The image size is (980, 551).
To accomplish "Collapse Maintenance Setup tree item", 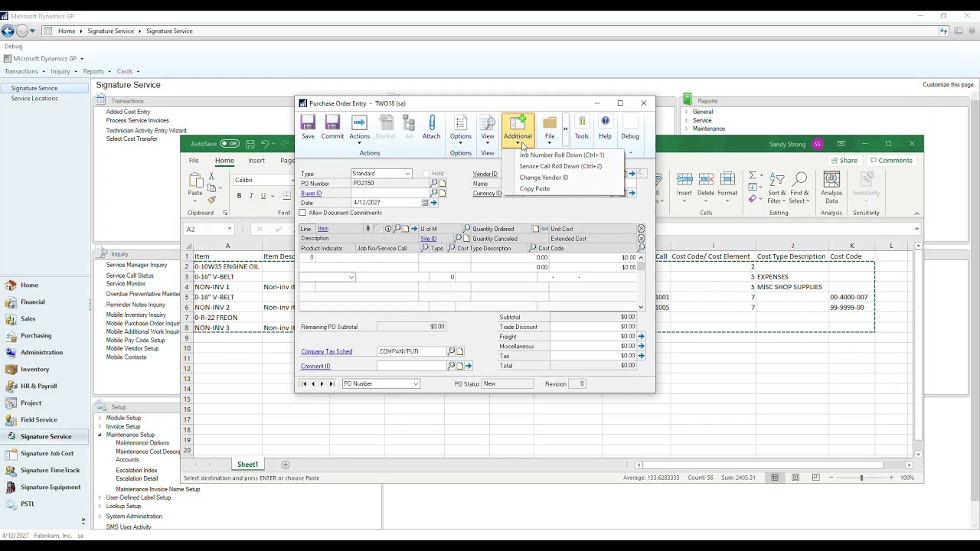I will click(x=100, y=435).
